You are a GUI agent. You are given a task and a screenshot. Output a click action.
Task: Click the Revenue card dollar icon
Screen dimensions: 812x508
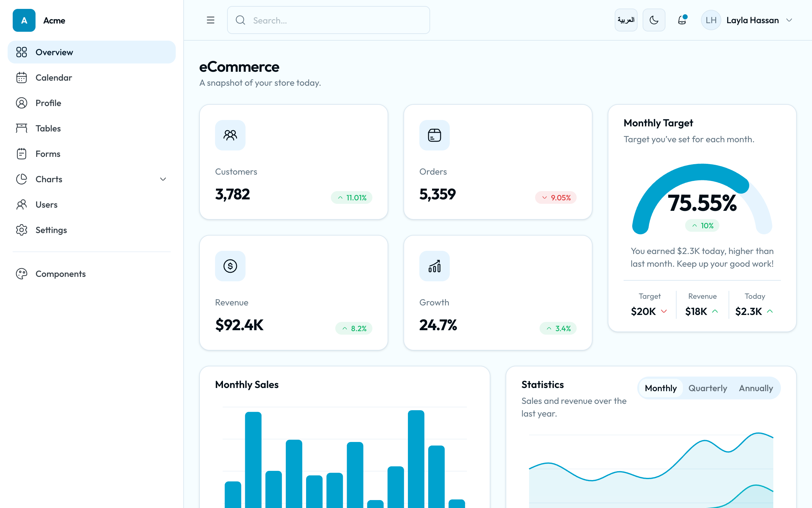pos(230,266)
